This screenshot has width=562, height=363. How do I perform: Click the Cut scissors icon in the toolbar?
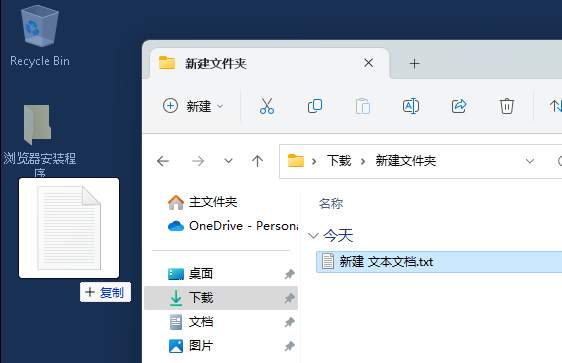tap(267, 106)
